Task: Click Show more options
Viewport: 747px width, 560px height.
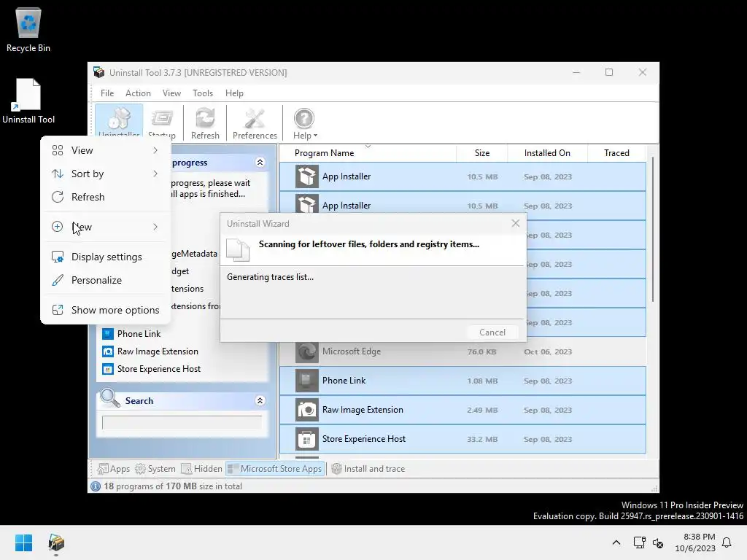Action: pos(105,311)
